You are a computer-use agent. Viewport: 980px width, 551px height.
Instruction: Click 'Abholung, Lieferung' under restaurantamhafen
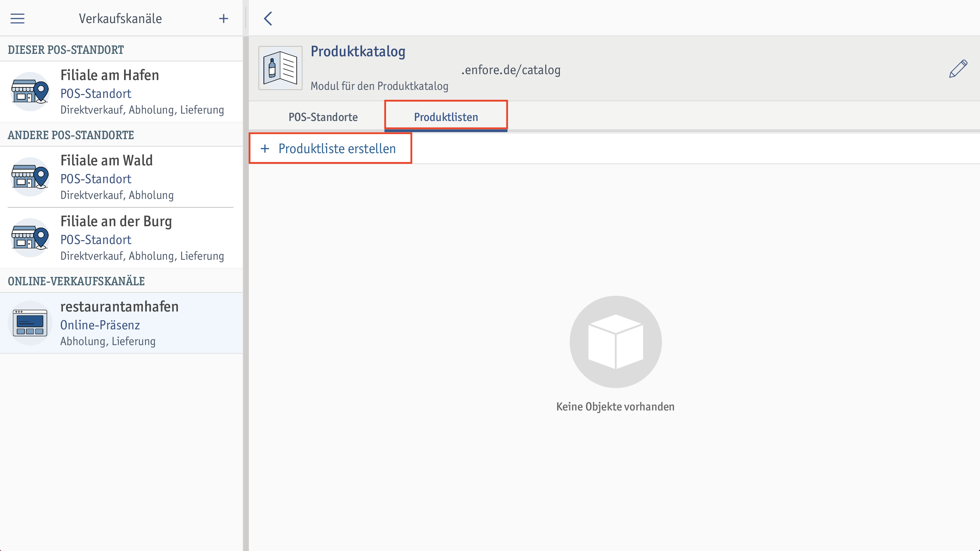point(108,341)
